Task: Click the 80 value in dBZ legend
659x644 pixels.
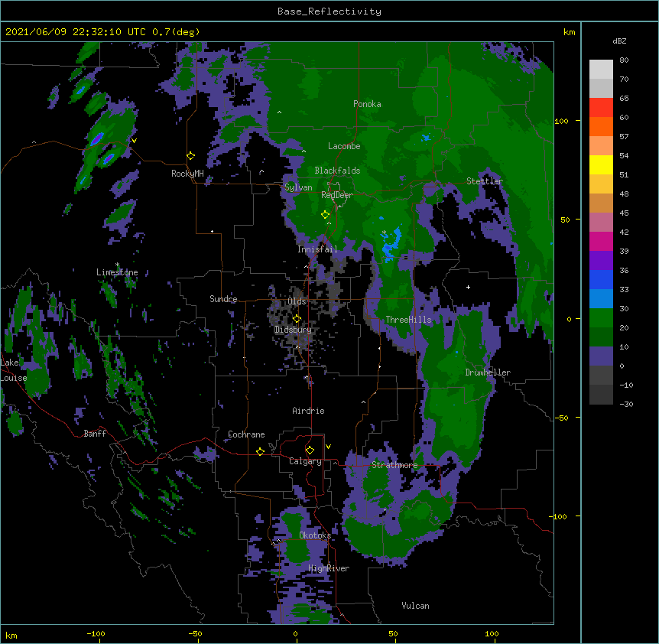Action: click(624, 60)
